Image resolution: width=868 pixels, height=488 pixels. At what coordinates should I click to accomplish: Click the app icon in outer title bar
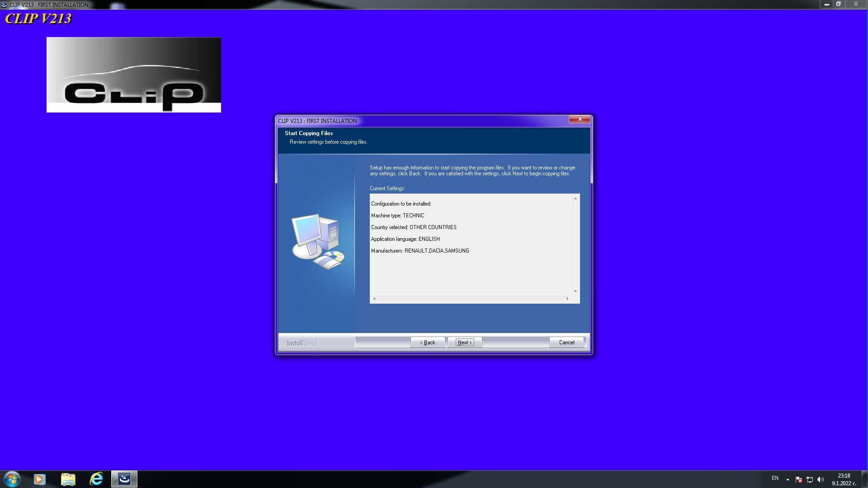point(4,5)
